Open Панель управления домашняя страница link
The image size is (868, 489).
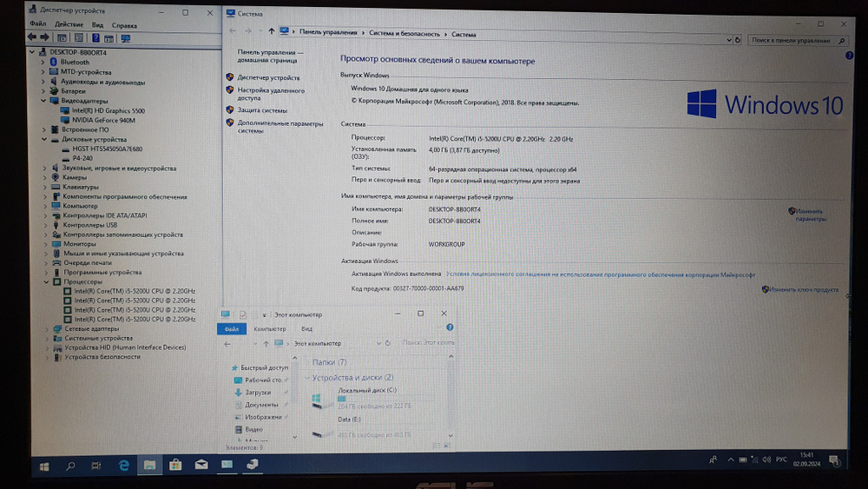pos(270,56)
